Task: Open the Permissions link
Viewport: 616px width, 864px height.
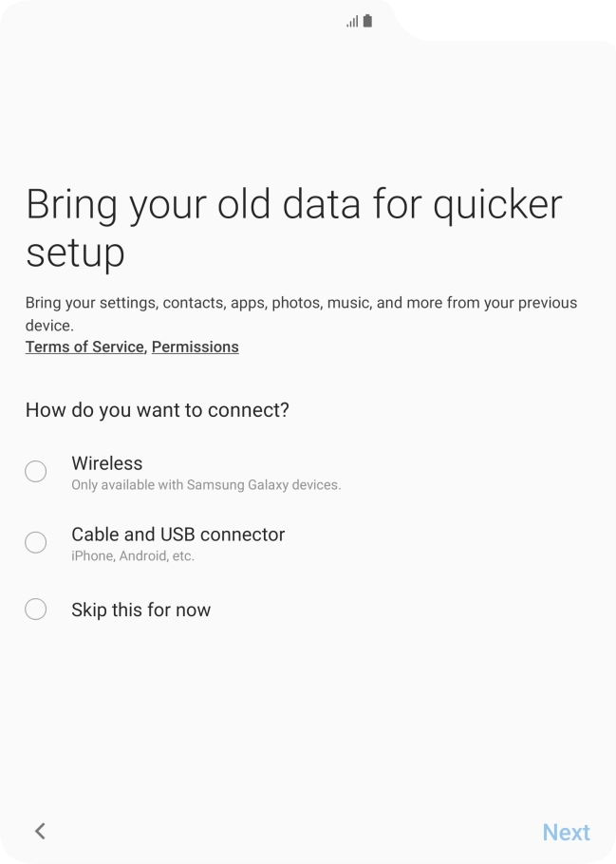Action: coord(195,347)
